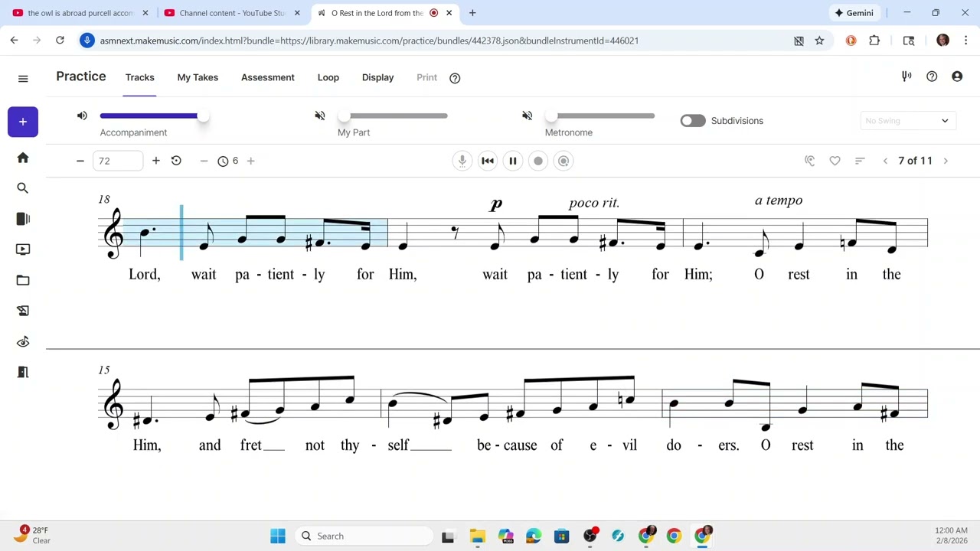The width and height of the screenshot is (980, 551).
Task: Decrease tempo with the minus button
Action: click(x=80, y=161)
